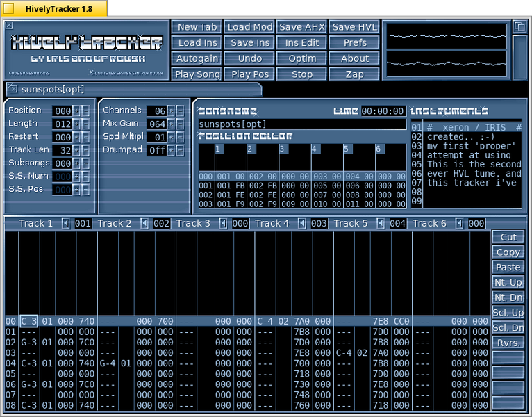Save module as AHX
This screenshot has width=532, height=417.
click(x=302, y=27)
